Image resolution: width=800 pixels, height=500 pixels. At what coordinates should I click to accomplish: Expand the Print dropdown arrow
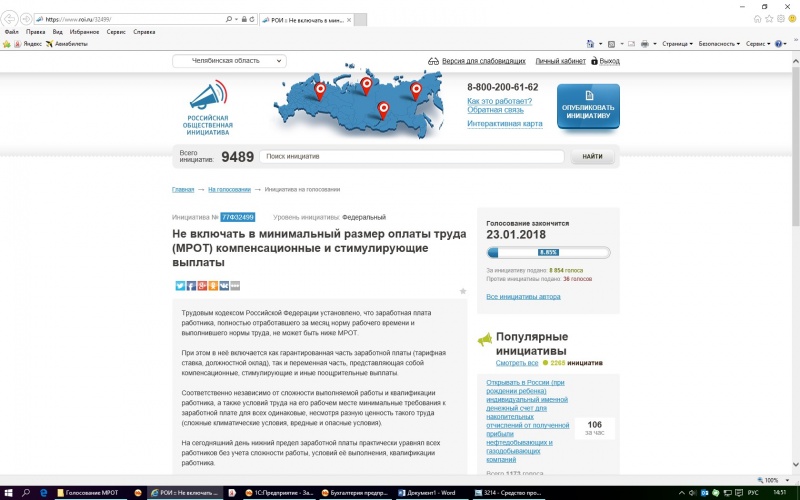click(x=655, y=44)
